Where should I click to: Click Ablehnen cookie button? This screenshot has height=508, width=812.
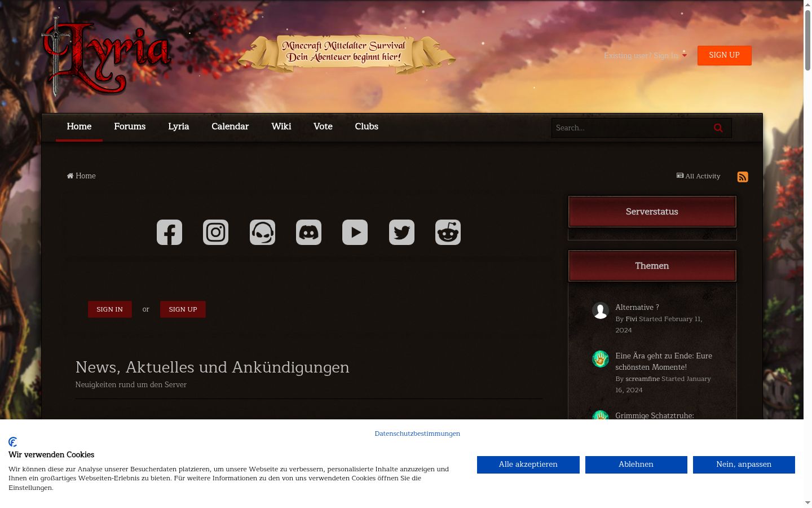coord(636,465)
